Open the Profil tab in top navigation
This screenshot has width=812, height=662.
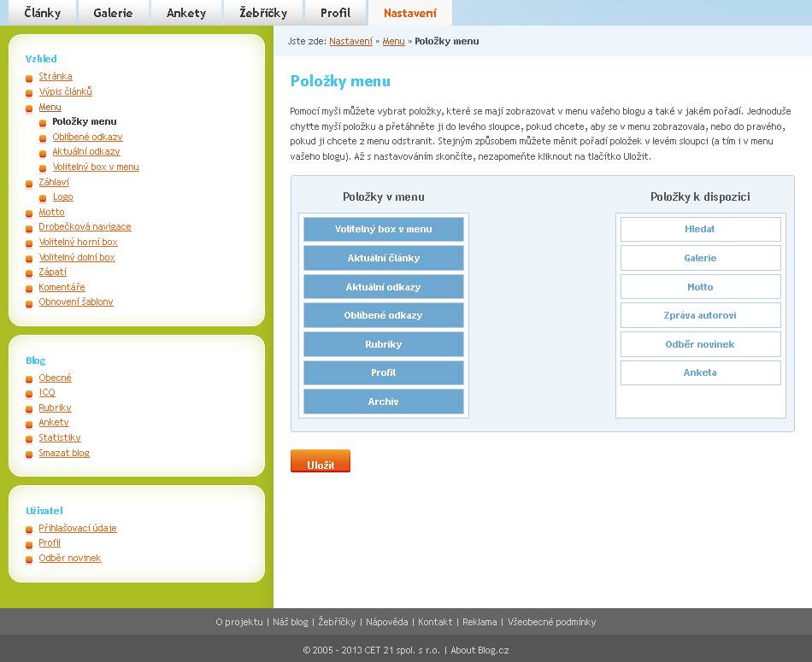(x=335, y=13)
